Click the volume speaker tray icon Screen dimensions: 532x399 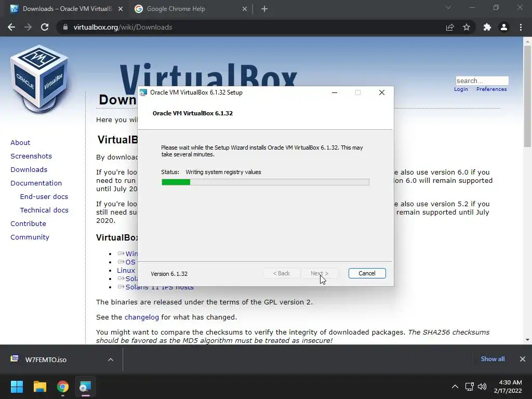482,387
